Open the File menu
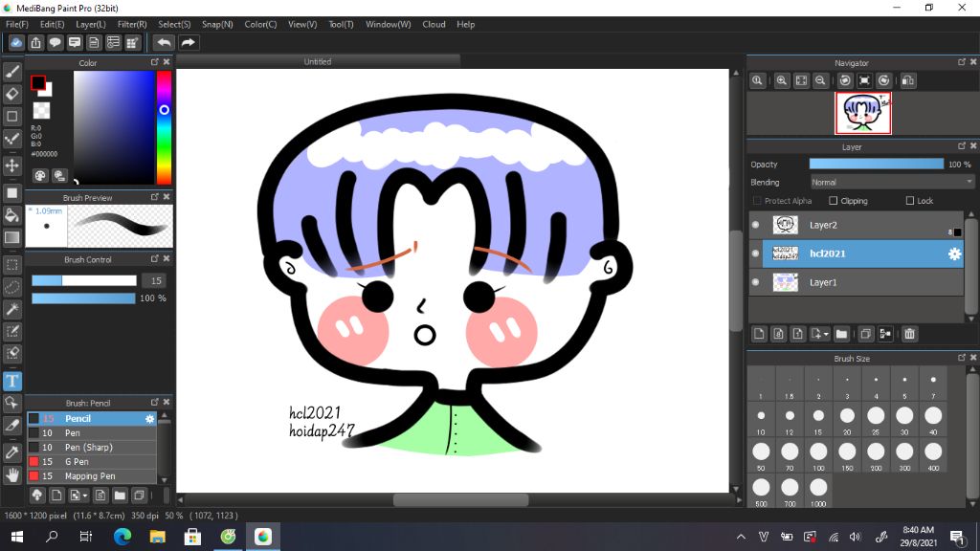This screenshot has width=980, height=551. click(x=17, y=24)
